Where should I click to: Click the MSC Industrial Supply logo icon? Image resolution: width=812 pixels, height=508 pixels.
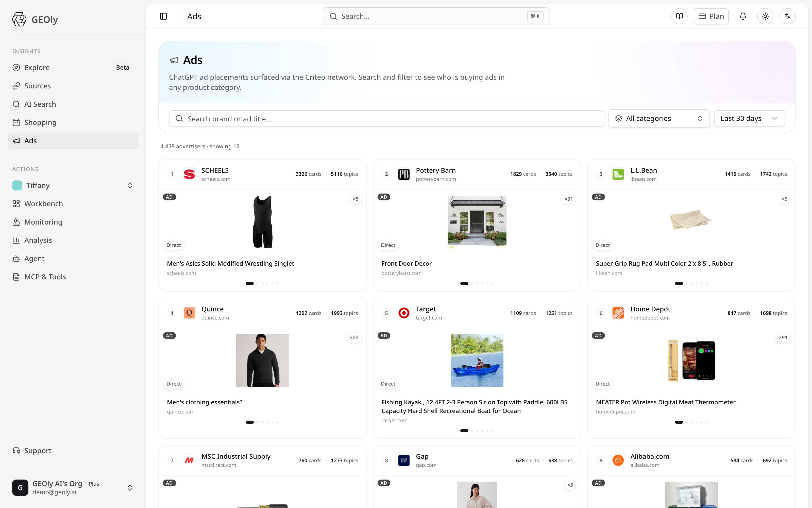click(189, 460)
